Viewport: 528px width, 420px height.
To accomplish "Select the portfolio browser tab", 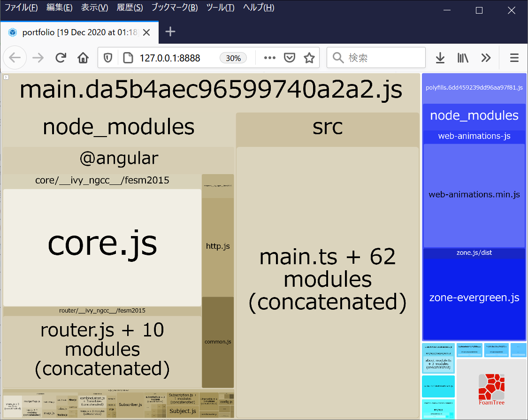I will tap(79, 32).
